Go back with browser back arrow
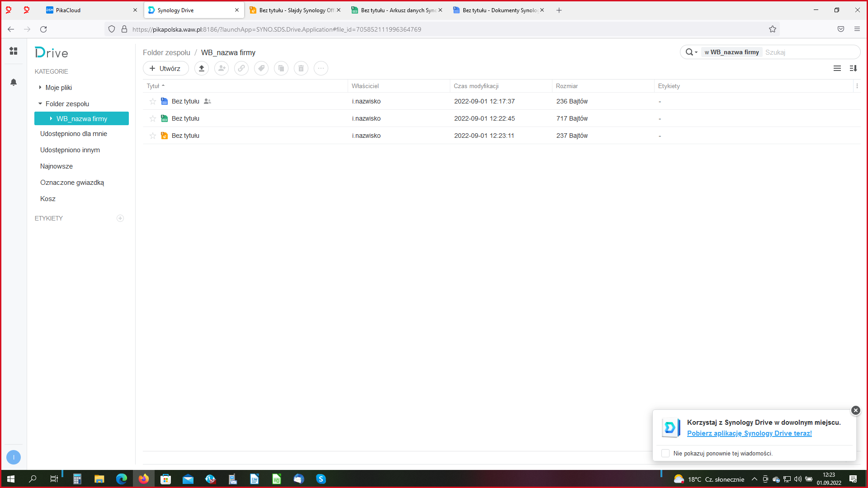The image size is (868, 488). pyautogui.click(x=11, y=29)
